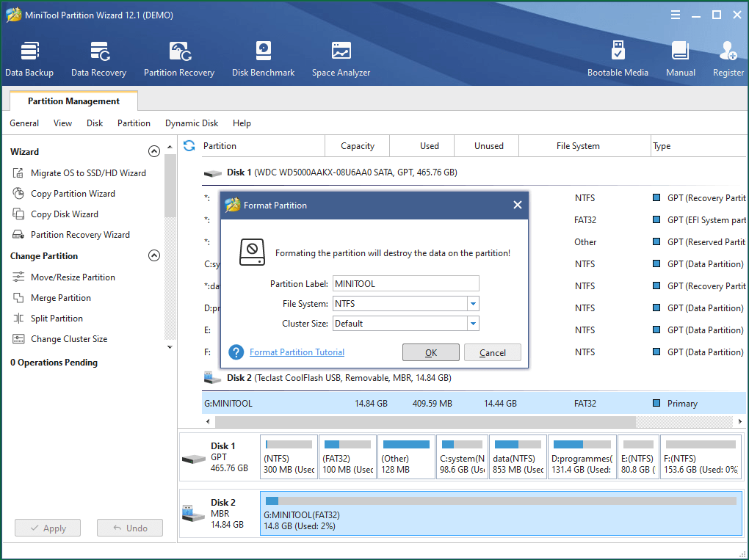Screen dimensions: 749x560
Task: Sort by the Capacity column header
Action: (358, 145)
